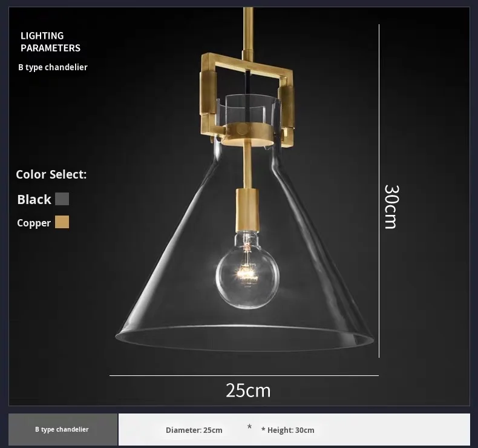Click the square brass bracket of the lamp
478x448 pixels.
[247, 100]
